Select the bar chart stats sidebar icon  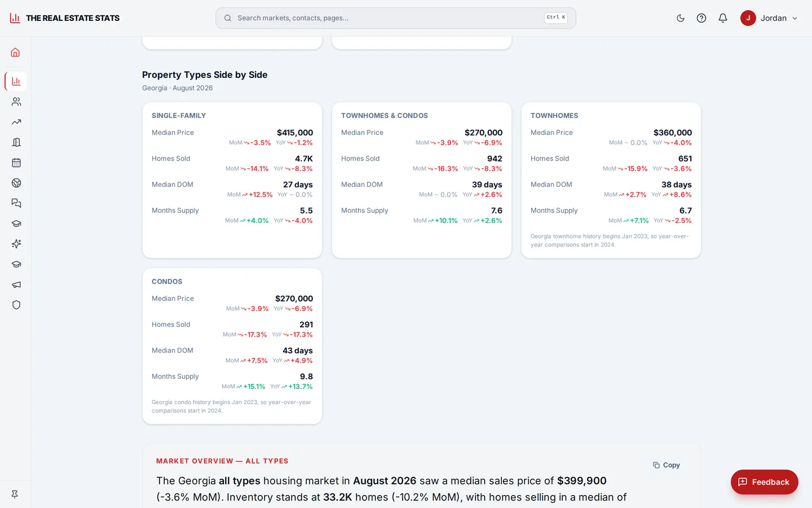[16, 81]
